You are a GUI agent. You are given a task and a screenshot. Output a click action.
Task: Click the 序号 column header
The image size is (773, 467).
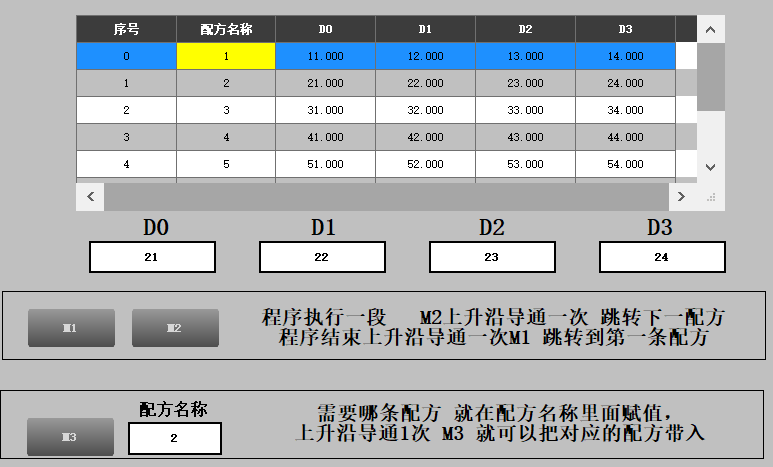pos(126,29)
